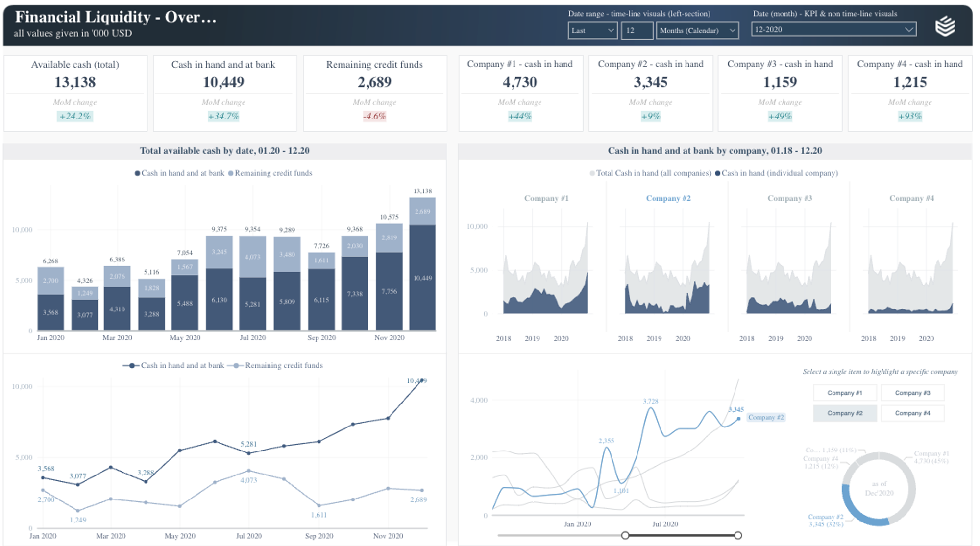Image resolution: width=980 pixels, height=546 pixels.
Task: Deselect the Company #2 highlight button
Action: click(845, 413)
